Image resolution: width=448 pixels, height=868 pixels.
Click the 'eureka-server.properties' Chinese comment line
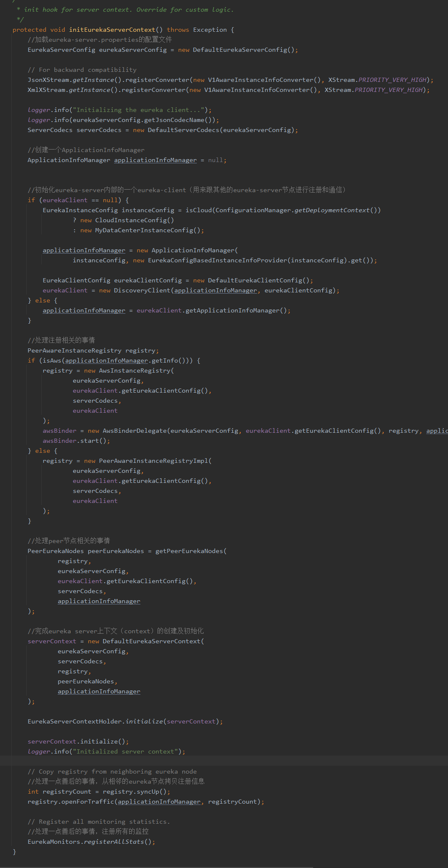[99, 40]
